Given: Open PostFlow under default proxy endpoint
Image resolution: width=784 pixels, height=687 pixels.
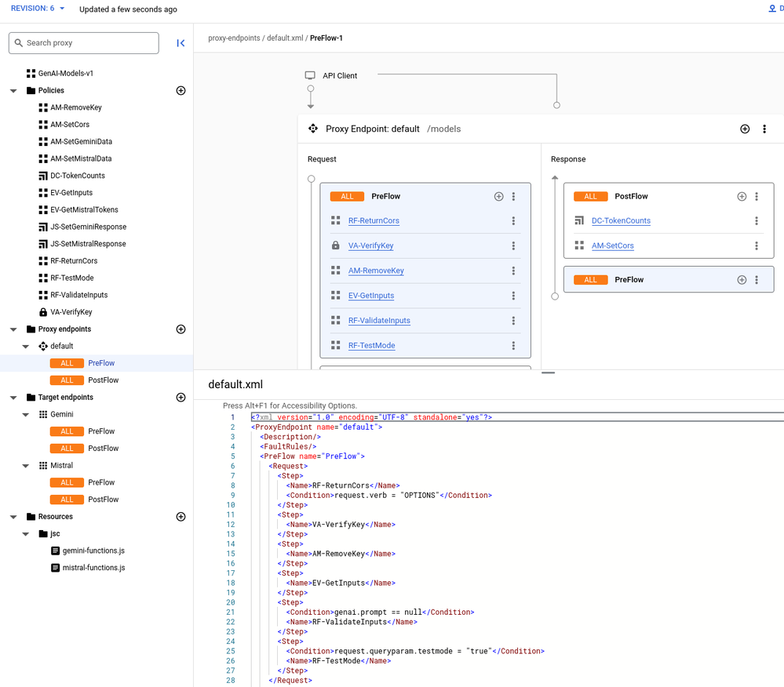Looking at the screenshot, I should pyautogui.click(x=103, y=380).
